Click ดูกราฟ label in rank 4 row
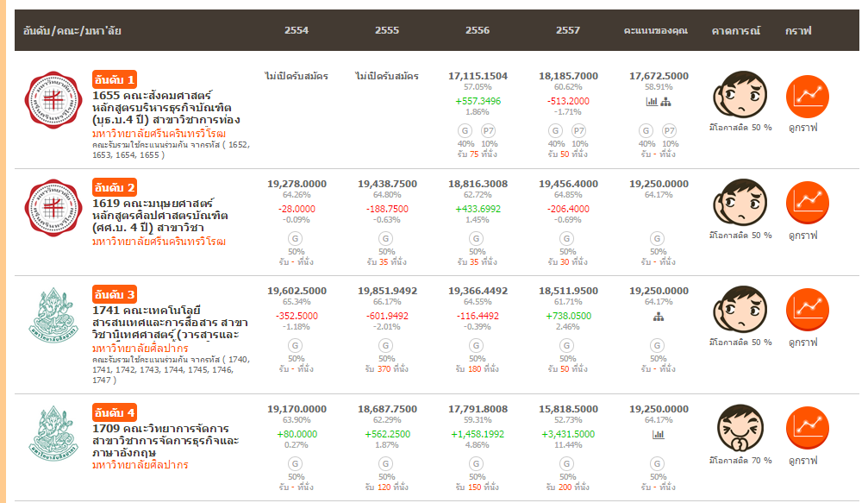The width and height of the screenshot is (868, 503). 803,461
